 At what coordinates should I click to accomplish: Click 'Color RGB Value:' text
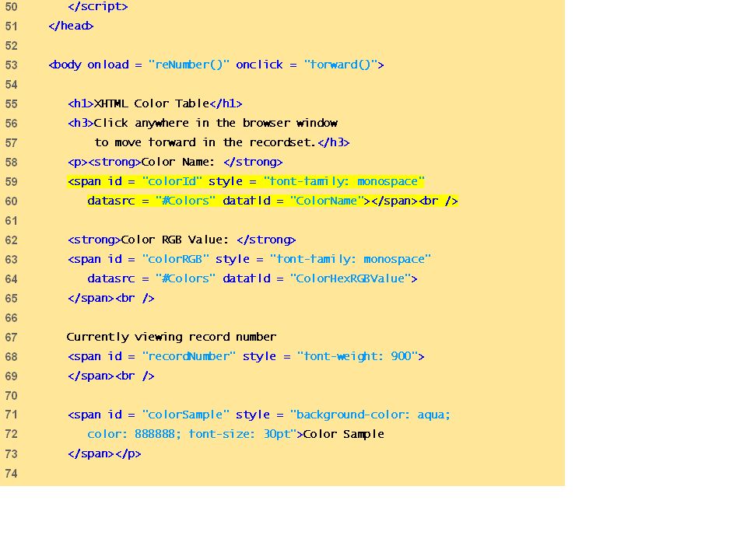[x=175, y=240]
